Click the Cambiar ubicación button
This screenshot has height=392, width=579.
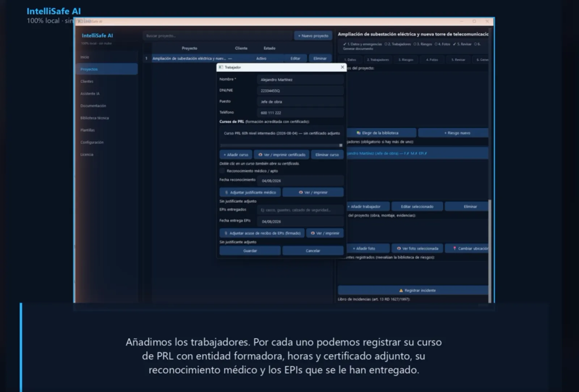pos(466,248)
